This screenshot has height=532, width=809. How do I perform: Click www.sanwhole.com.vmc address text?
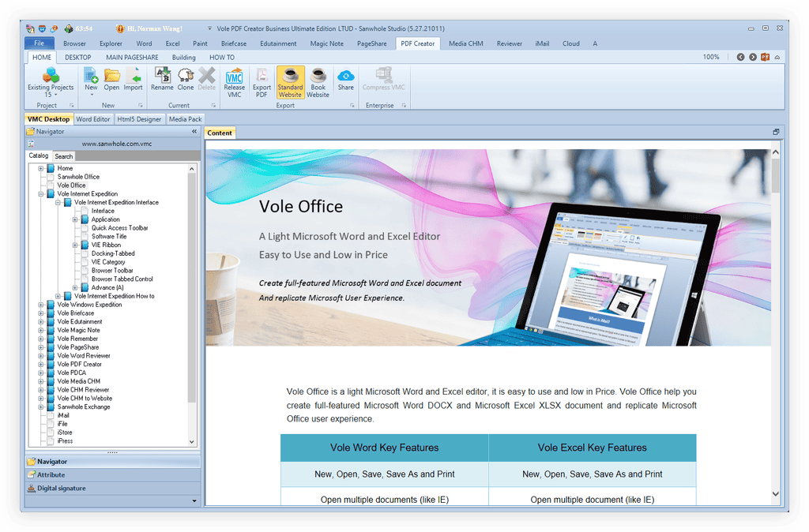(117, 144)
